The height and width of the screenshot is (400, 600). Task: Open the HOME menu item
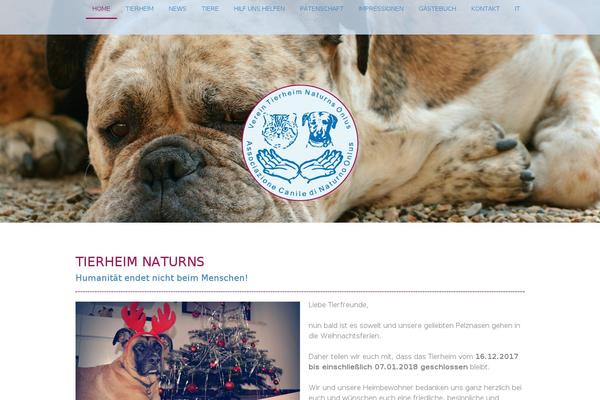[101, 8]
